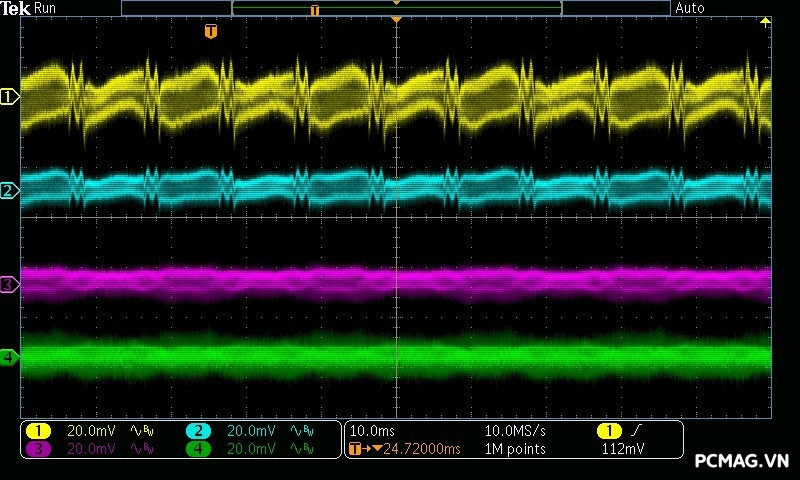The image size is (800, 480).
Task: Click the cyan channel 2 ground marker
Action: [x=9, y=190]
